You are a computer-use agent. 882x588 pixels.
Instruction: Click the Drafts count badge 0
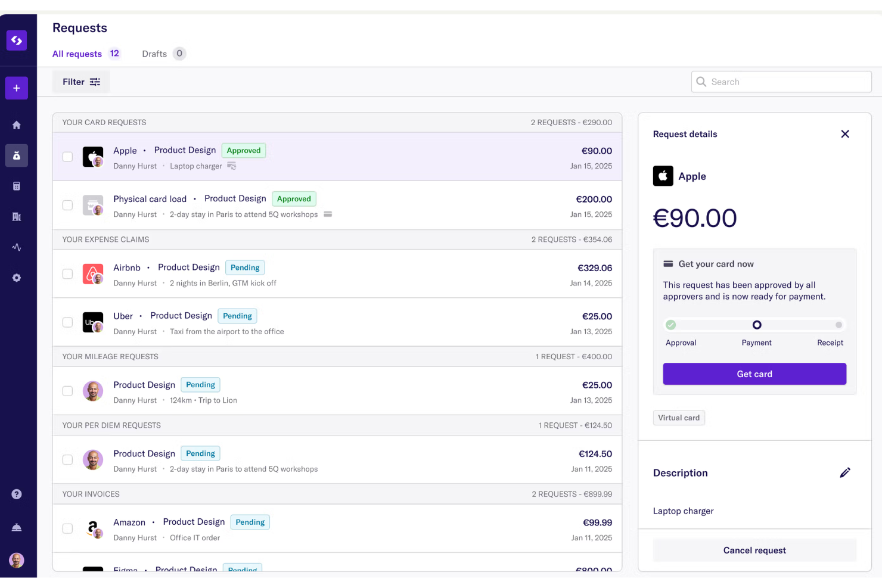[x=179, y=54]
